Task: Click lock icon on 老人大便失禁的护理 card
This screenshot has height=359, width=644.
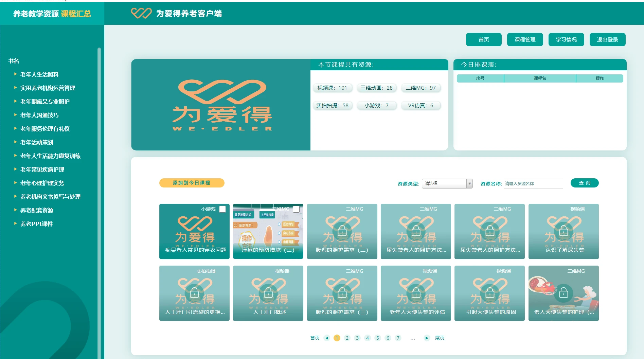Action: [563, 293]
